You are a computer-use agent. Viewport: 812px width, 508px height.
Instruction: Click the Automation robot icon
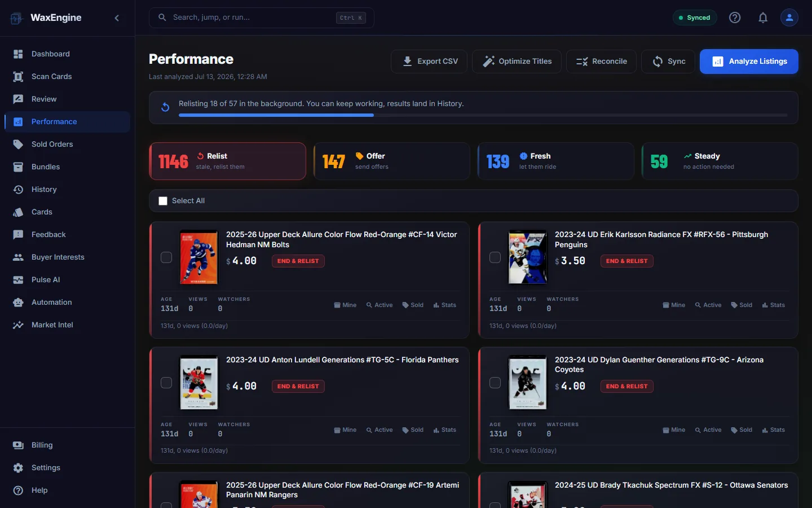click(x=18, y=303)
